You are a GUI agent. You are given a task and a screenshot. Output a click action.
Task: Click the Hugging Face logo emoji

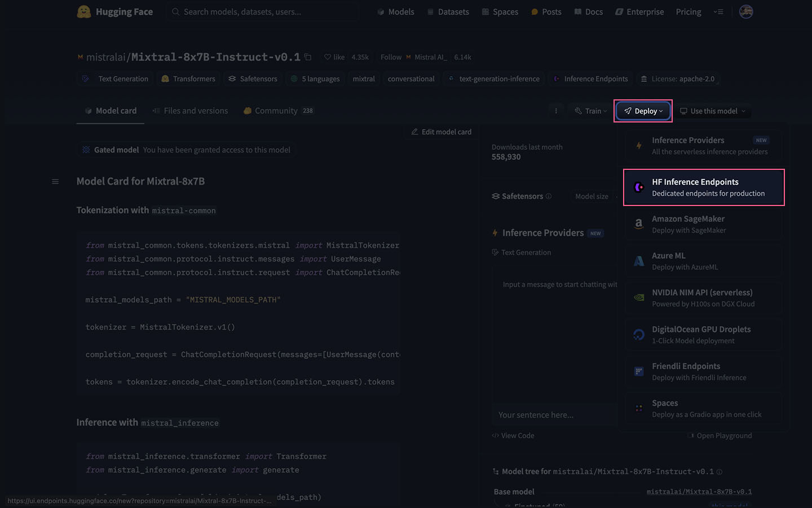[84, 12]
